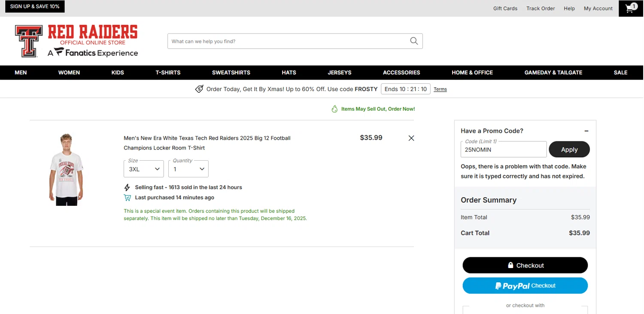
Task: Click the product title link
Action: 207,143
